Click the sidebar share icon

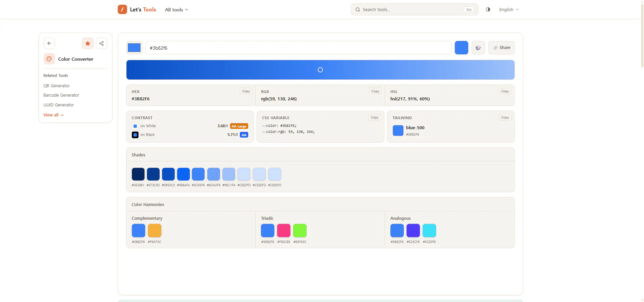coord(102,43)
